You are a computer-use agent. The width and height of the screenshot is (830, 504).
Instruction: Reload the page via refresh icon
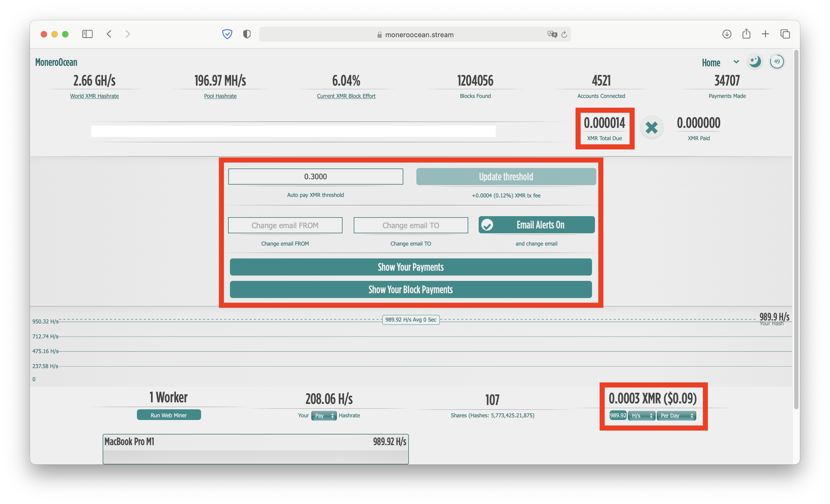click(564, 34)
